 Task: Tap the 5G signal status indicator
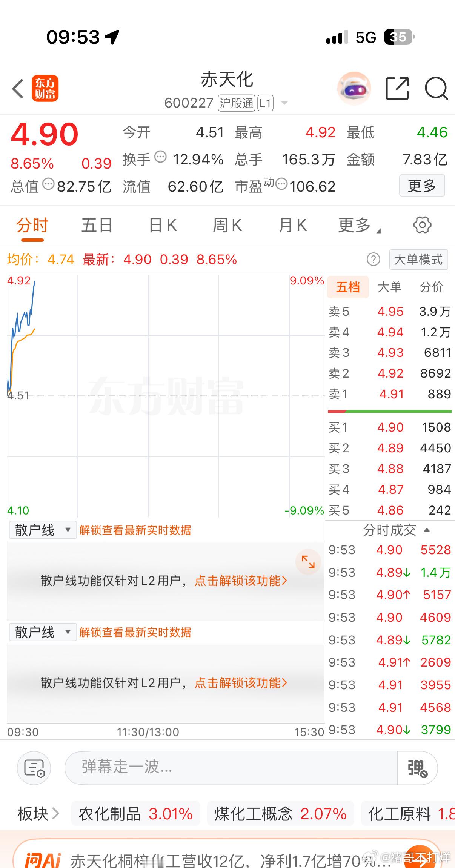pos(366,37)
